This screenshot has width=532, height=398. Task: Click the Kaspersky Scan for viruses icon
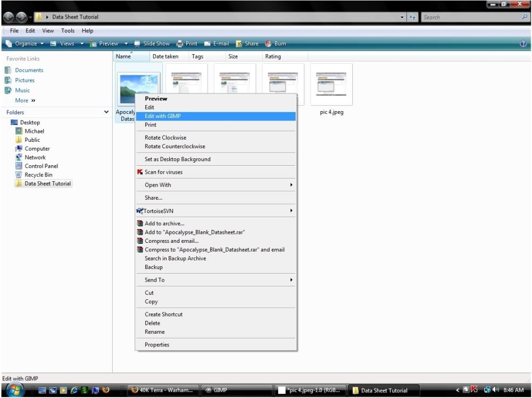(140, 172)
